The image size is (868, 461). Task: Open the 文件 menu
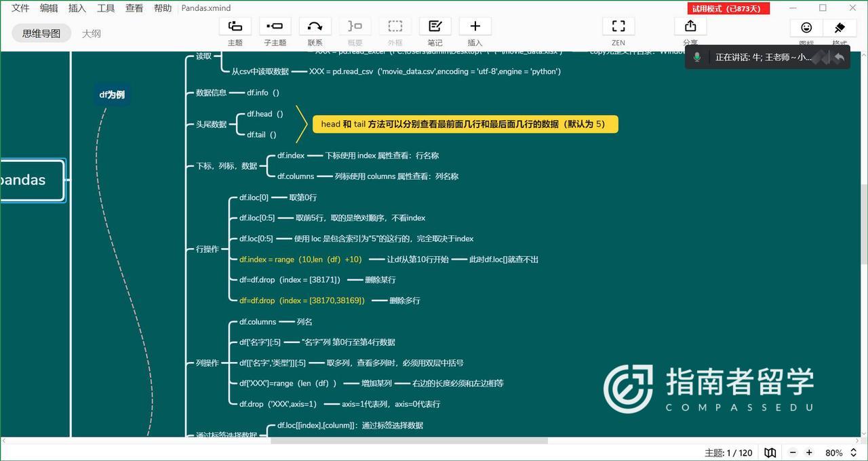pos(20,8)
